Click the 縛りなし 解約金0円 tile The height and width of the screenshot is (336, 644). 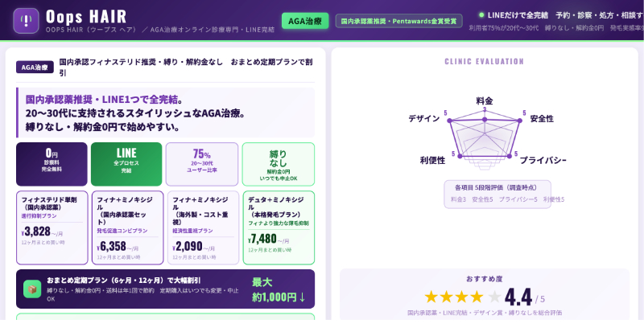(x=278, y=164)
